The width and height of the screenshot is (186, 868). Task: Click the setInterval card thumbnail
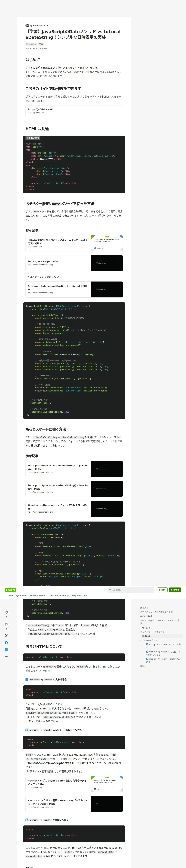[107, 509]
